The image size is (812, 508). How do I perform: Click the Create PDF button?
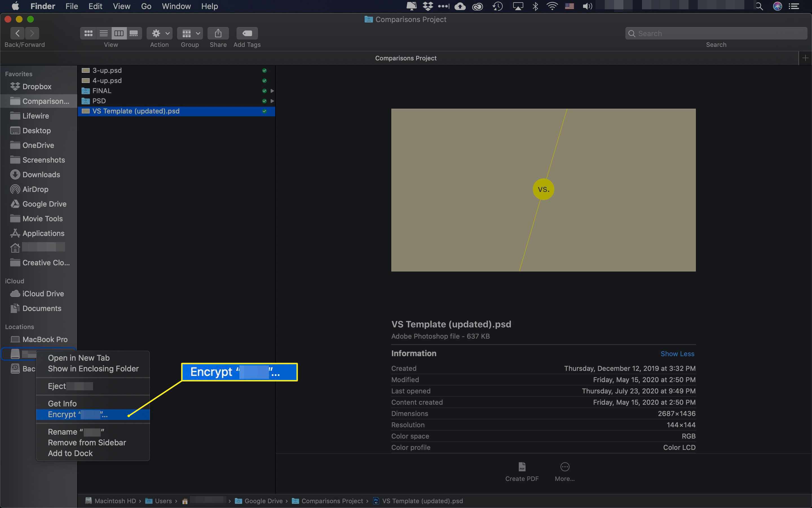[522, 472]
